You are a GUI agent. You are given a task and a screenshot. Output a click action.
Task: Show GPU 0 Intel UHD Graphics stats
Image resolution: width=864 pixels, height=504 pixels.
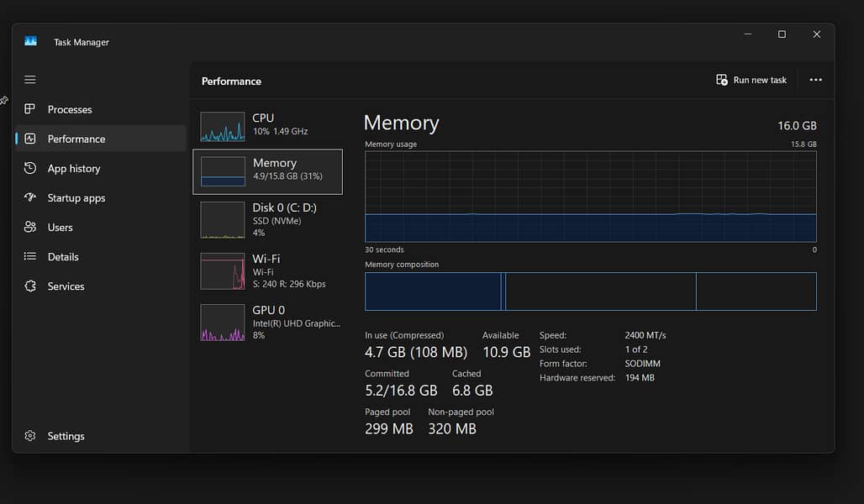pos(268,322)
